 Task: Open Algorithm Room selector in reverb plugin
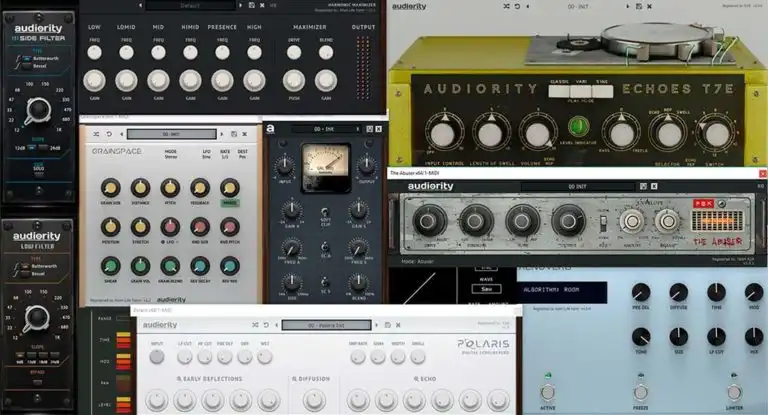coord(562,291)
